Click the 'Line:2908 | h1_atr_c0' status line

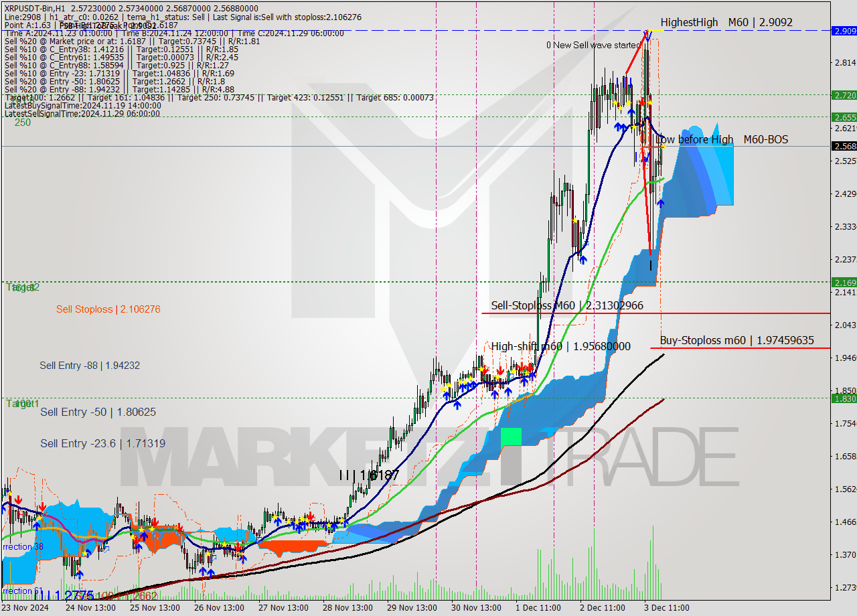click(x=182, y=17)
